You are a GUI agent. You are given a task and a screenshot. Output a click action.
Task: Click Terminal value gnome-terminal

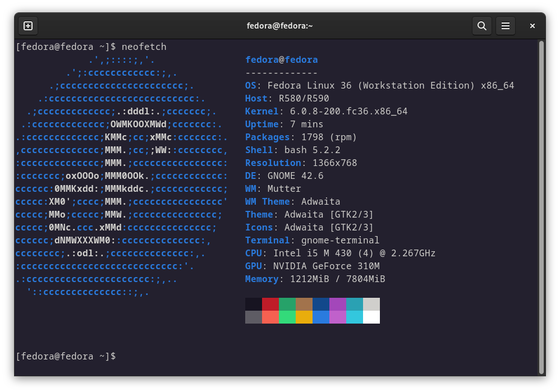pyautogui.click(x=340, y=240)
